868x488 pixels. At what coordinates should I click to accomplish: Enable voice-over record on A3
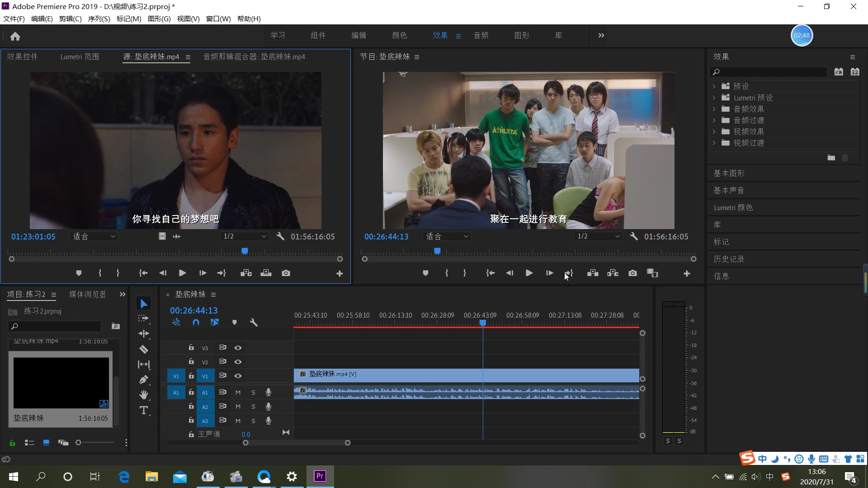coord(269,421)
